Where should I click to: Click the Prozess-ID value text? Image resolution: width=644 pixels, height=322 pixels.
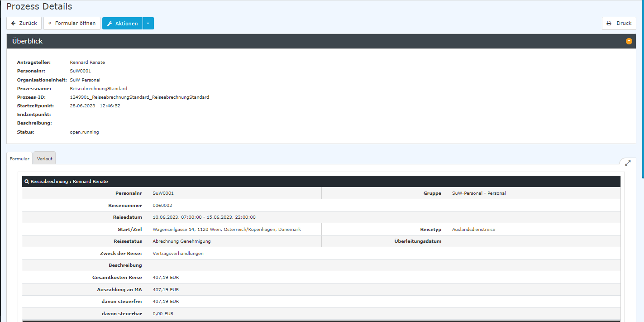pos(139,97)
